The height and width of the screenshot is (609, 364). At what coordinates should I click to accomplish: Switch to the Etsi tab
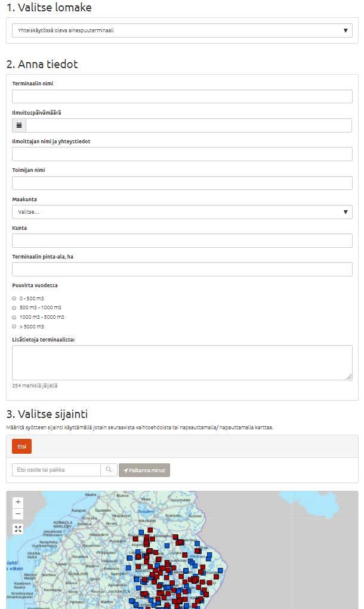click(21, 447)
